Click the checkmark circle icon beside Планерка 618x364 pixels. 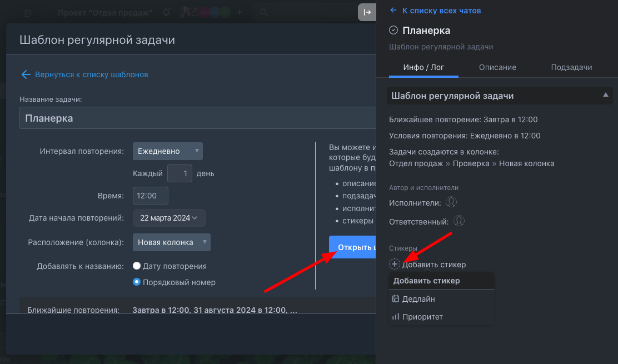click(394, 31)
